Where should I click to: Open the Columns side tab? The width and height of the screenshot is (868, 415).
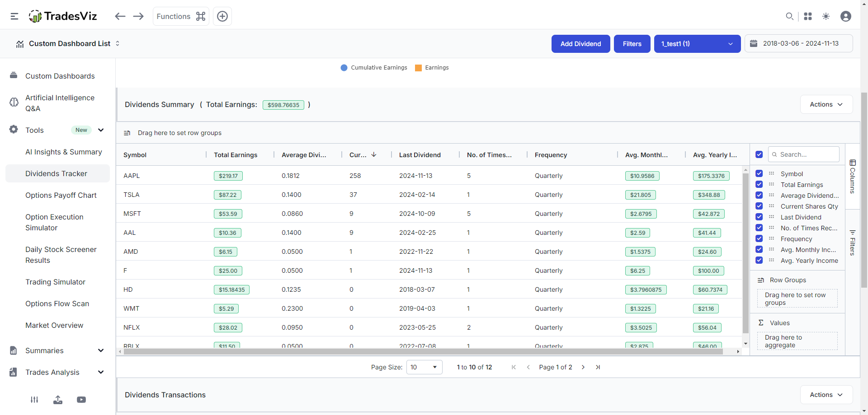point(853,176)
